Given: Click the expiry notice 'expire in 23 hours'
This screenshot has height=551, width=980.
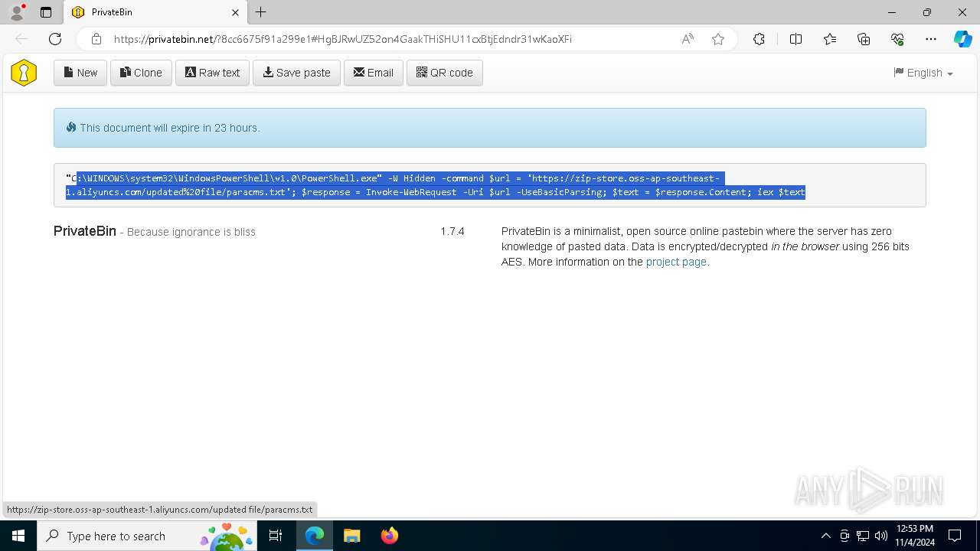Looking at the screenshot, I should coord(170,128).
